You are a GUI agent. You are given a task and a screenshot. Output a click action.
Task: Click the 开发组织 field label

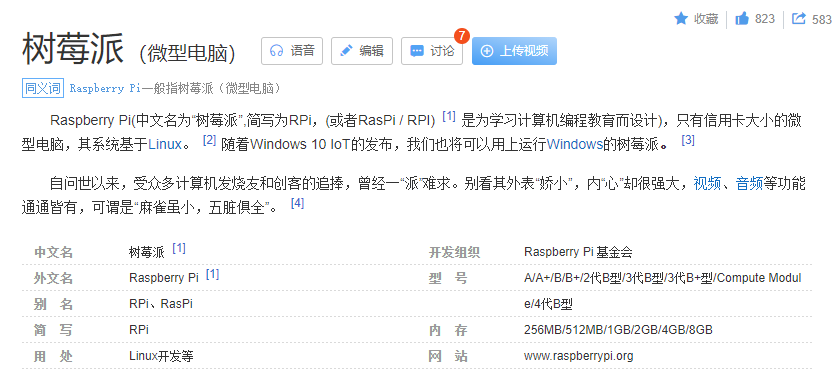coord(455,252)
